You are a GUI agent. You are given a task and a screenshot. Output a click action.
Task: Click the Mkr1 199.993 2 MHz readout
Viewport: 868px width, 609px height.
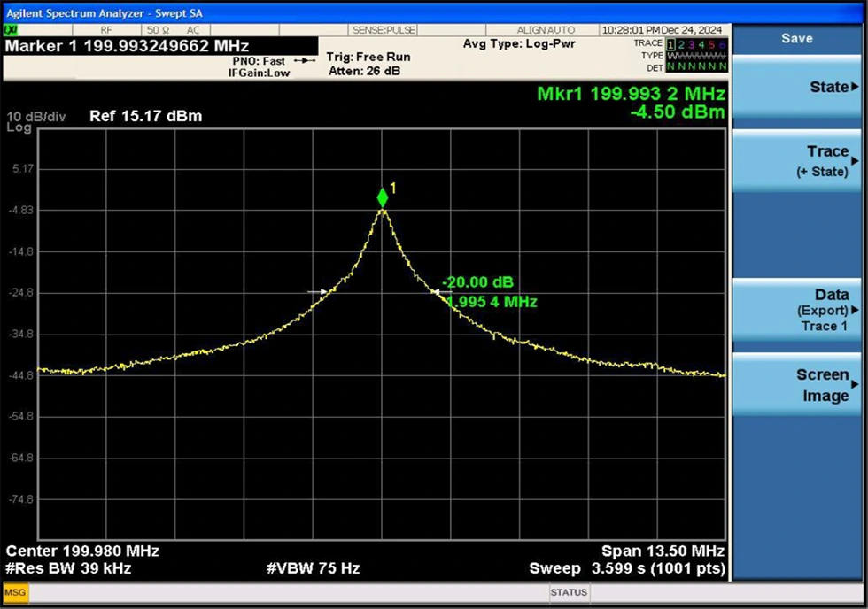coord(631,94)
